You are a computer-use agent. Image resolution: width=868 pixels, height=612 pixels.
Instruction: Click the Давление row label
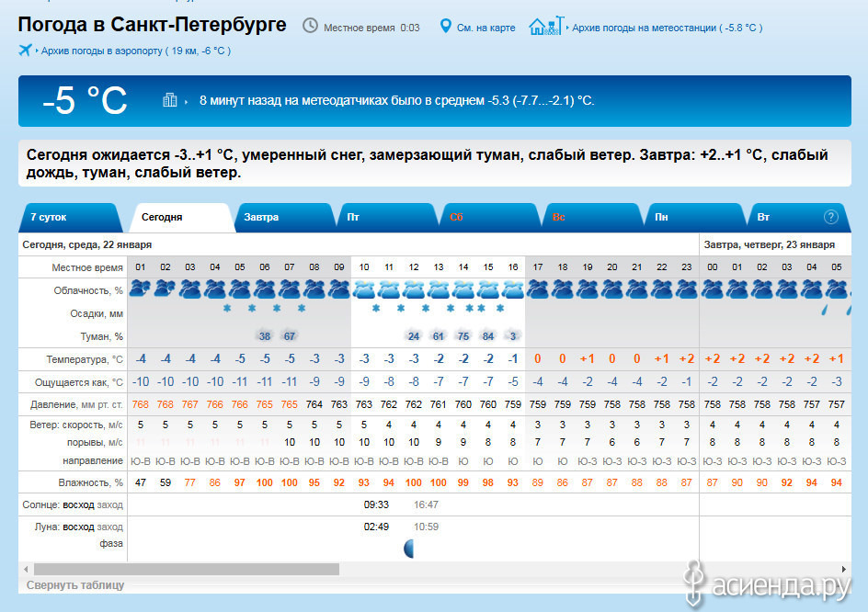pos(76,404)
